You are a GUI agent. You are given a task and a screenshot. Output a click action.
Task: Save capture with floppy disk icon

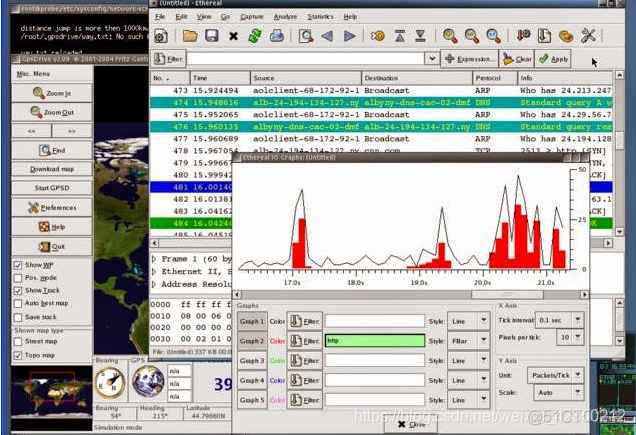tap(212, 36)
